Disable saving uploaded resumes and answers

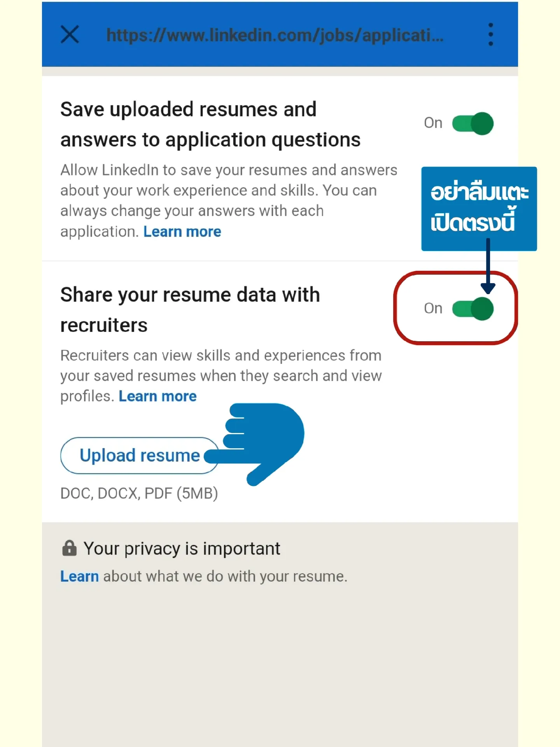point(472,123)
